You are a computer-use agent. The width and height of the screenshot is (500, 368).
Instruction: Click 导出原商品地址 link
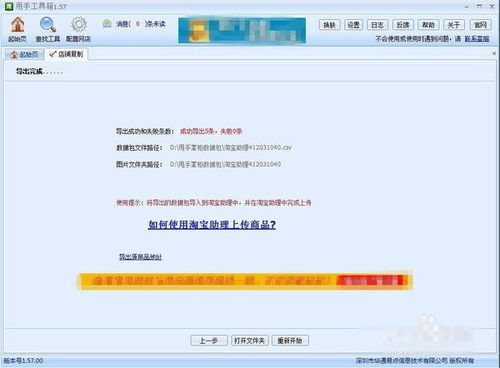[140, 257]
